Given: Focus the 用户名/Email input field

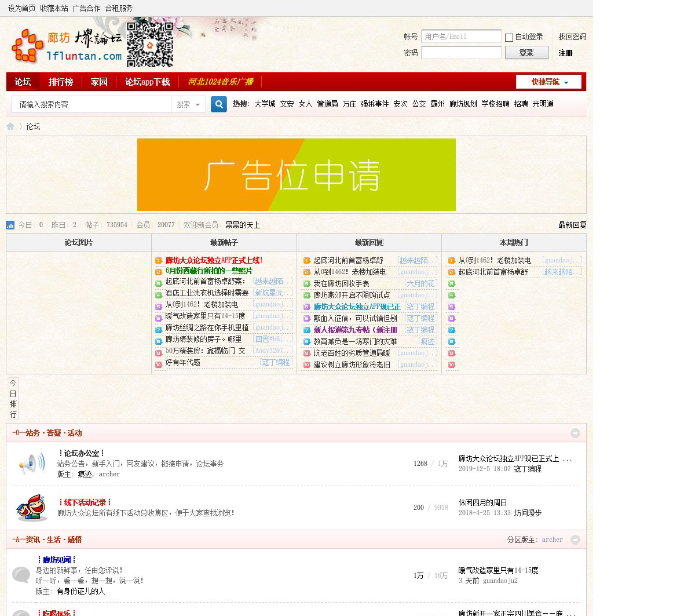Looking at the screenshot, I should (461, 37).
